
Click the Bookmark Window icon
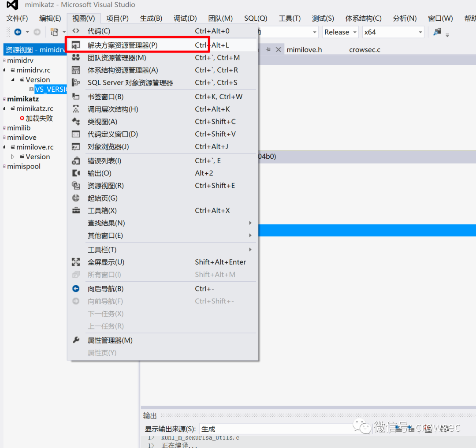coord(76,97)
